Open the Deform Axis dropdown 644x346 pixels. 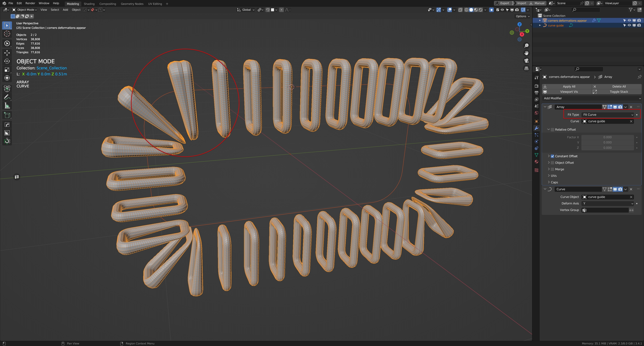click(x=608, y=203)
